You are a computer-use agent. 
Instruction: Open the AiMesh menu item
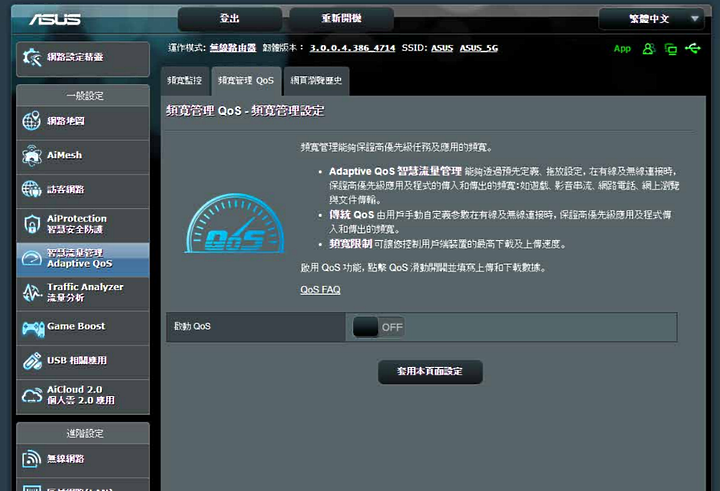click(x=83, y=155)
